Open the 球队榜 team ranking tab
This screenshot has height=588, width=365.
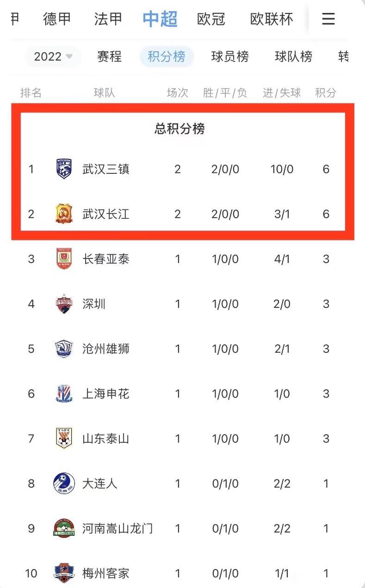point(293,56)
